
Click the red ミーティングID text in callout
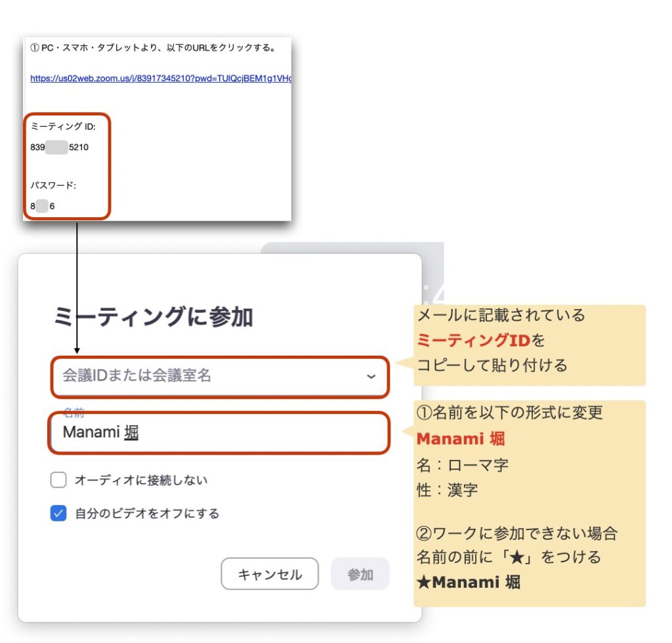(474, 340)
